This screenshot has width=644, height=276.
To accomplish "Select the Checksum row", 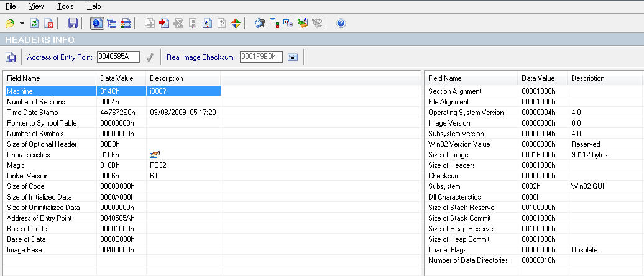I will pos(534,176).
